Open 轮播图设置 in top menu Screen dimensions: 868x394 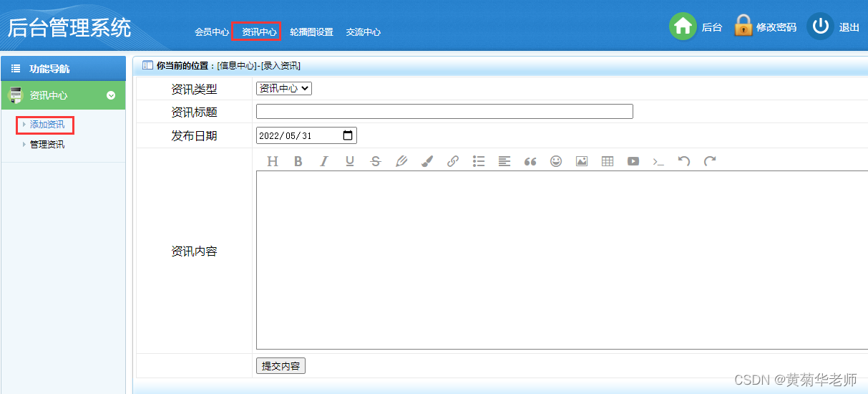coord(311,32)
